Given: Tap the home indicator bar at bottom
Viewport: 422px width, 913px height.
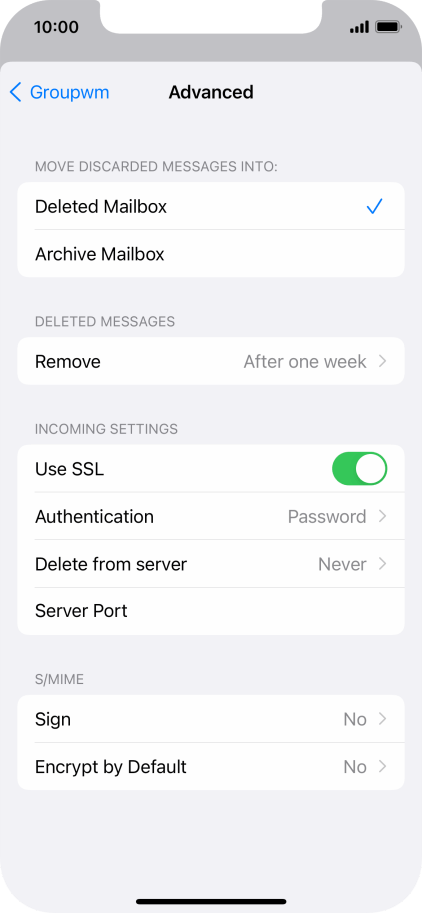Looking at the screenshot, I should tap(211, 901).
